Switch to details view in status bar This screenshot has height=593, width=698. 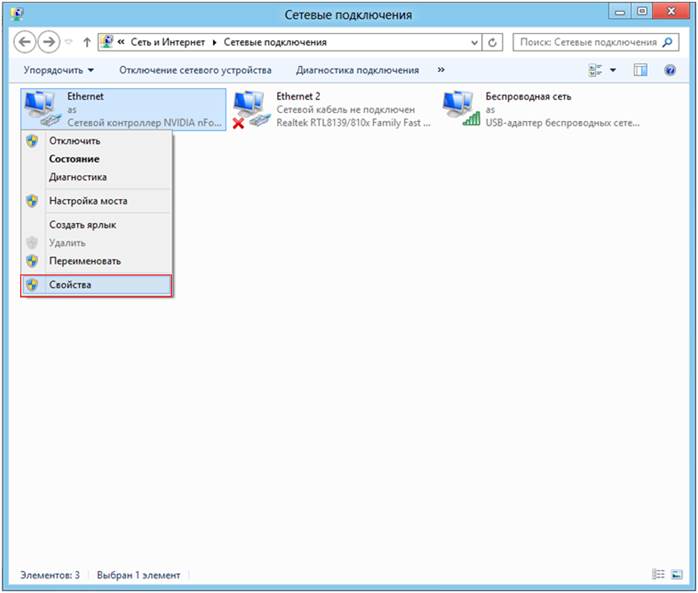tap(658, 574)
